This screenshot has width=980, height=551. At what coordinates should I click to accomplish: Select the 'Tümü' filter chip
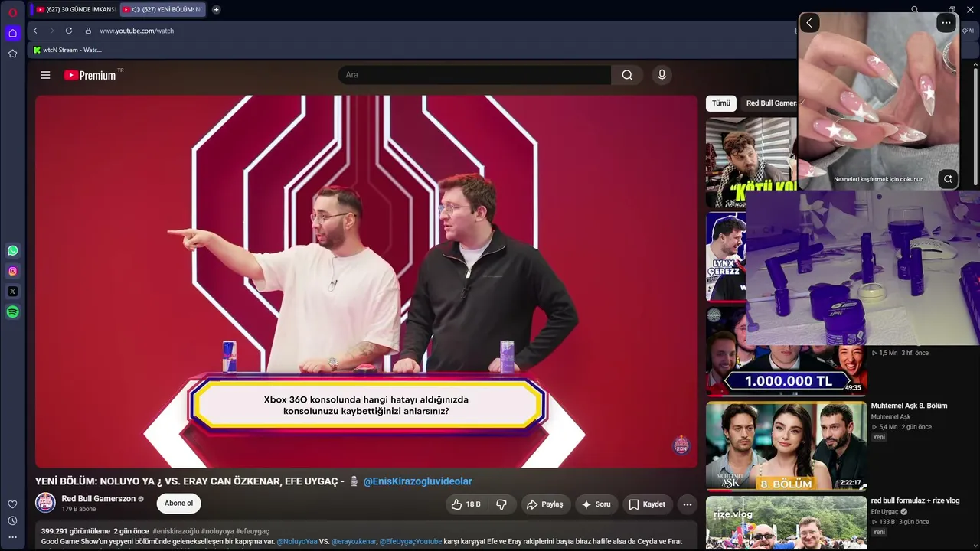click(x=721, y=103)
